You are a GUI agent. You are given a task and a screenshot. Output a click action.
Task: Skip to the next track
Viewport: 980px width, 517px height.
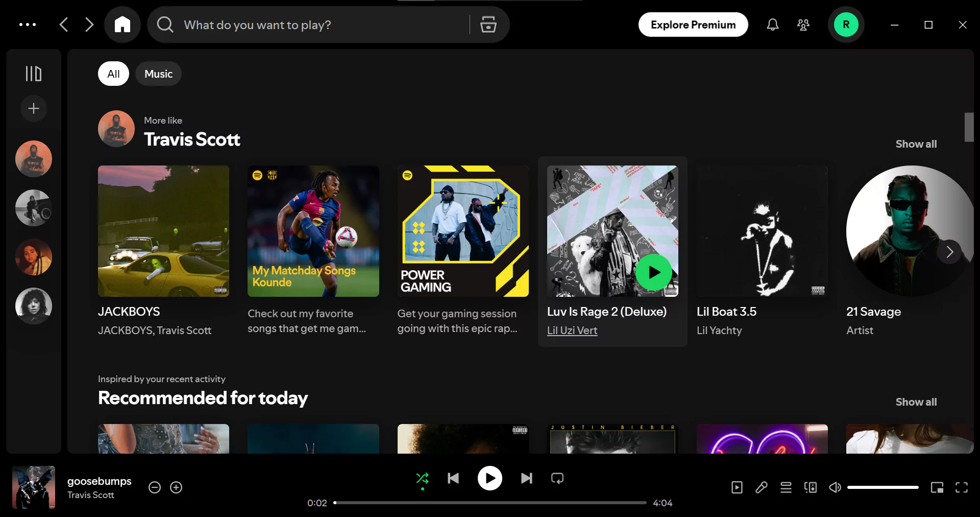(x=527, y=478)
